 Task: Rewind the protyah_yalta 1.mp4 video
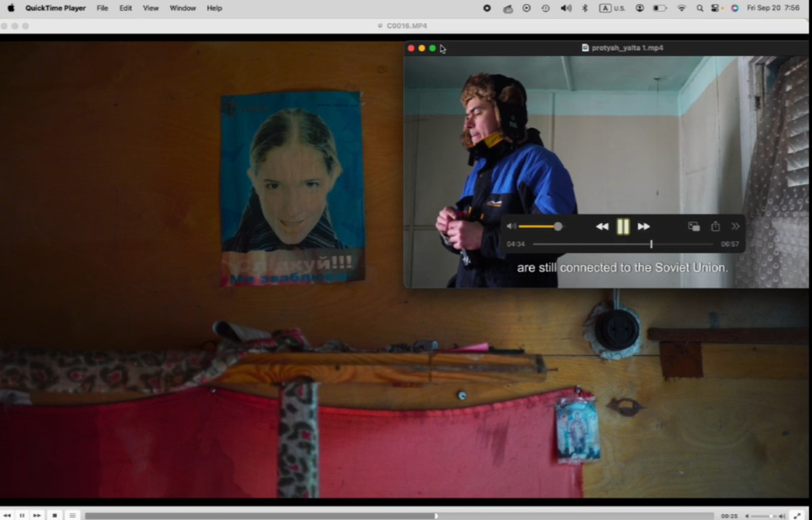pyautogui.click(x=602, y=227)
